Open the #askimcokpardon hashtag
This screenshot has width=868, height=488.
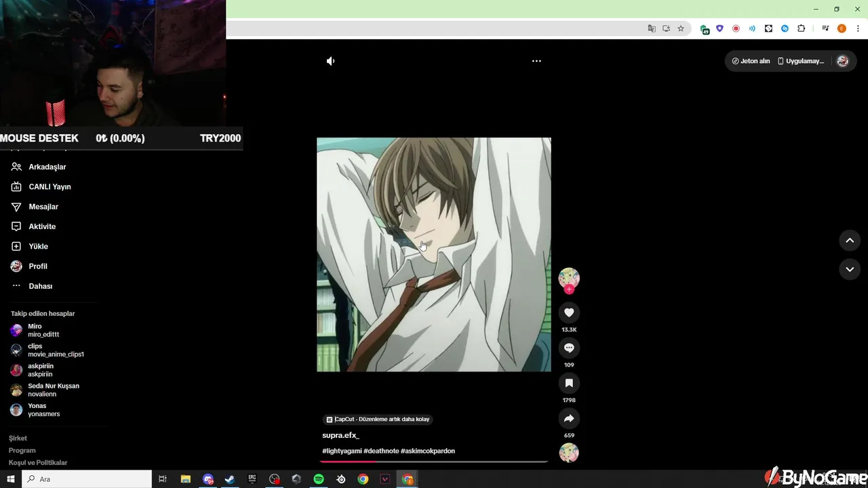pyautogui.click(x=428, y=451)
